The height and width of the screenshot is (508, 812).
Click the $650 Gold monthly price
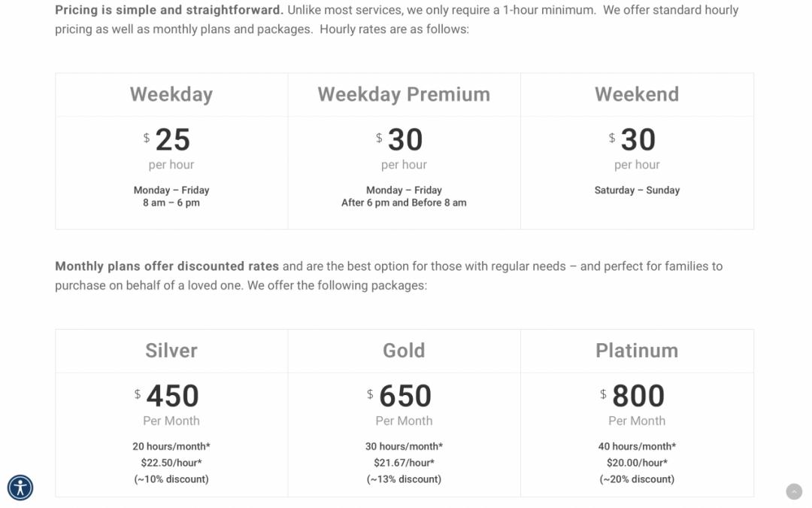tap(404, 397)
